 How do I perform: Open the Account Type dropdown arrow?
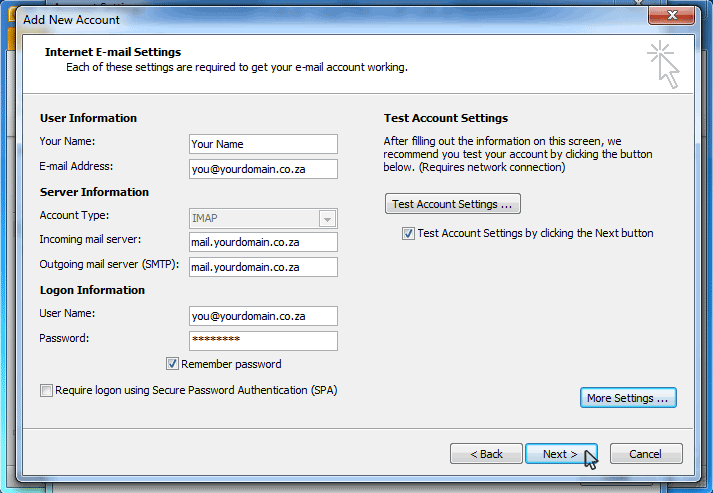(327, 219)
